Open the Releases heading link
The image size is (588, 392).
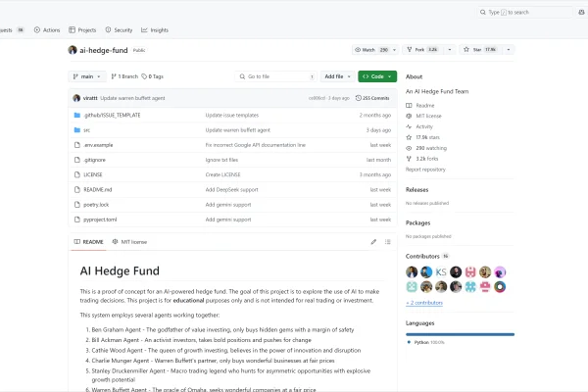(x=416, y=190)
